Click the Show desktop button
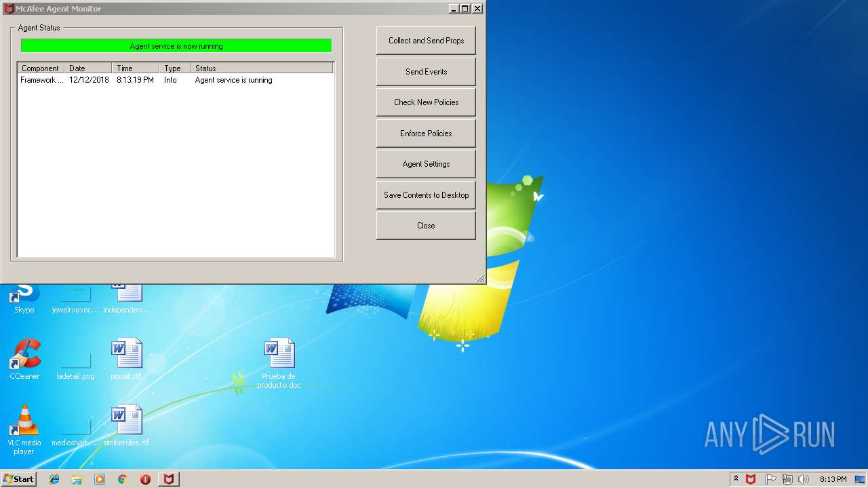 (x=861, y=479)
